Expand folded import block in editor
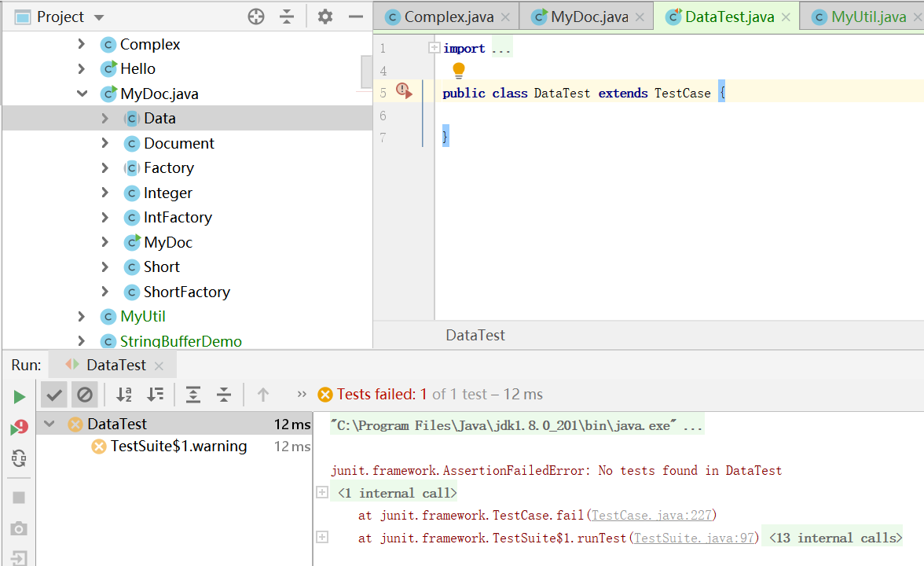Screen dimensions: 924x566 (x=434, y=48)
